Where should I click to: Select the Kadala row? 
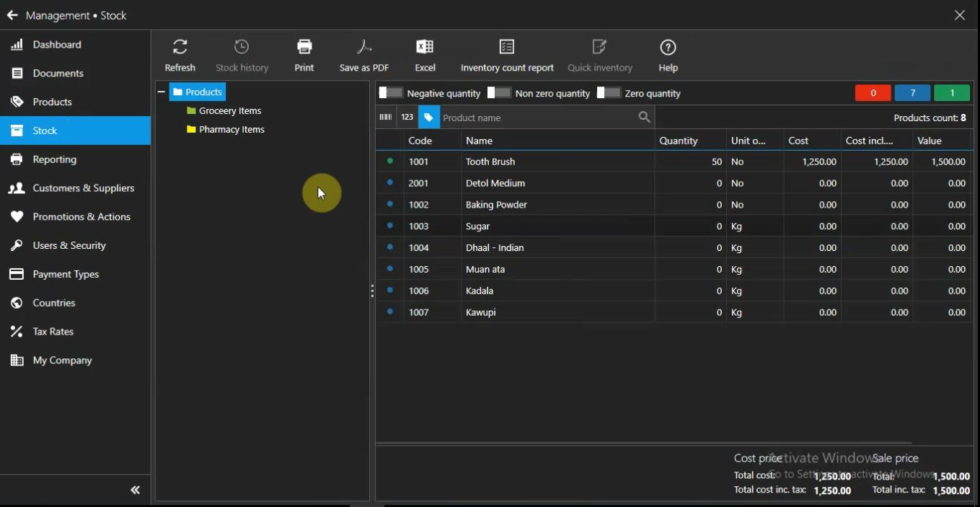tap(674, 291)
